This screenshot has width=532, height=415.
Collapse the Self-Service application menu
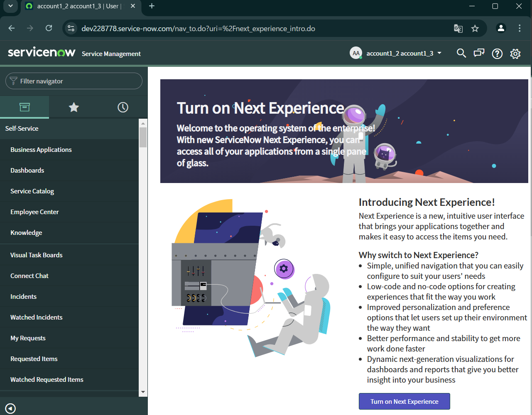69,129
